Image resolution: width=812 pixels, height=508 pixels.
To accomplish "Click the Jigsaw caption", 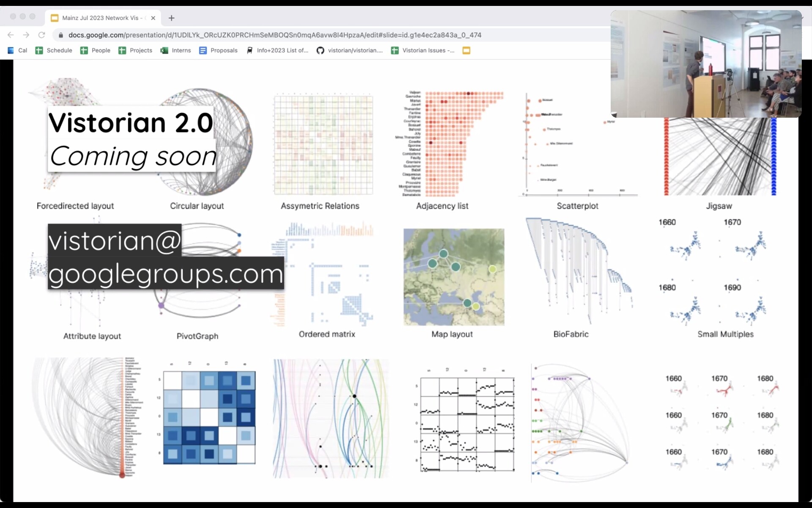I will [719, 206].
